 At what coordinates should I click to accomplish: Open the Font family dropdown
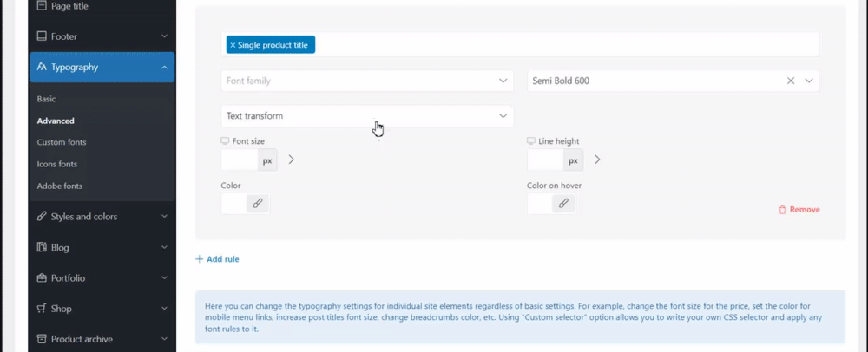(x=367, y=81)
